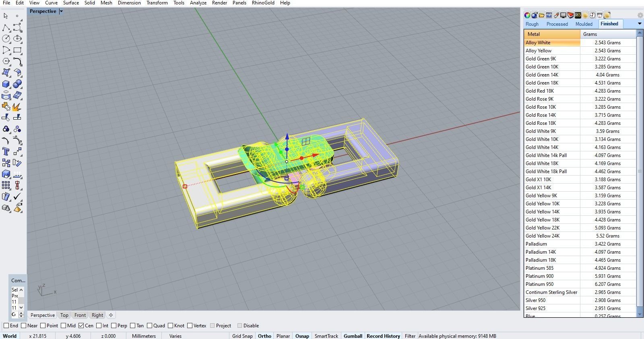Image resolution: width=644 pixels, height=339 pixels.
Task: Select the Boolean union spheres tool
Action: (x=17, y=84)
